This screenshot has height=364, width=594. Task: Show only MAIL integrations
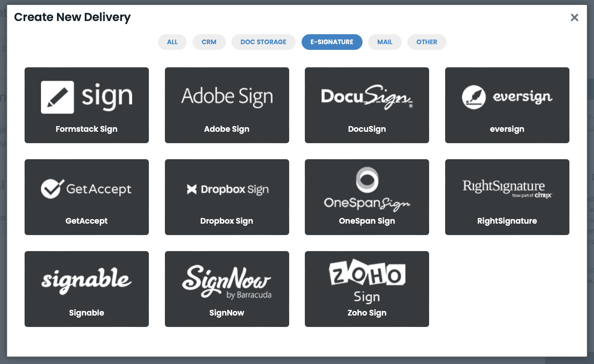(385, 42)
